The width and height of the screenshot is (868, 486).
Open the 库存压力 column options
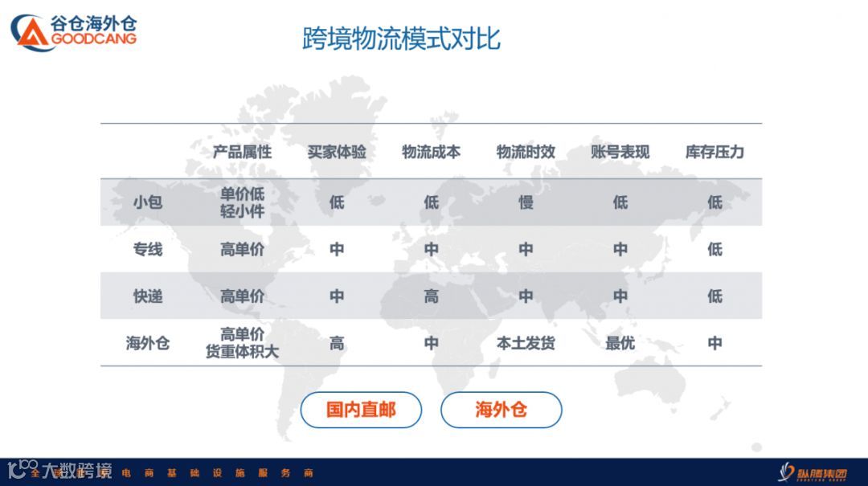coord(714,151)
